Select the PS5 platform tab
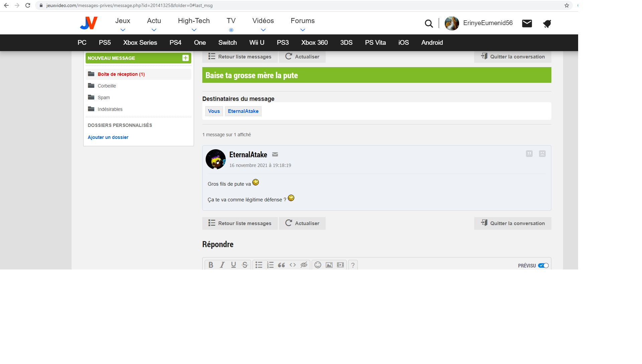Viewport: 642px width, 364px height. point(105,42)
